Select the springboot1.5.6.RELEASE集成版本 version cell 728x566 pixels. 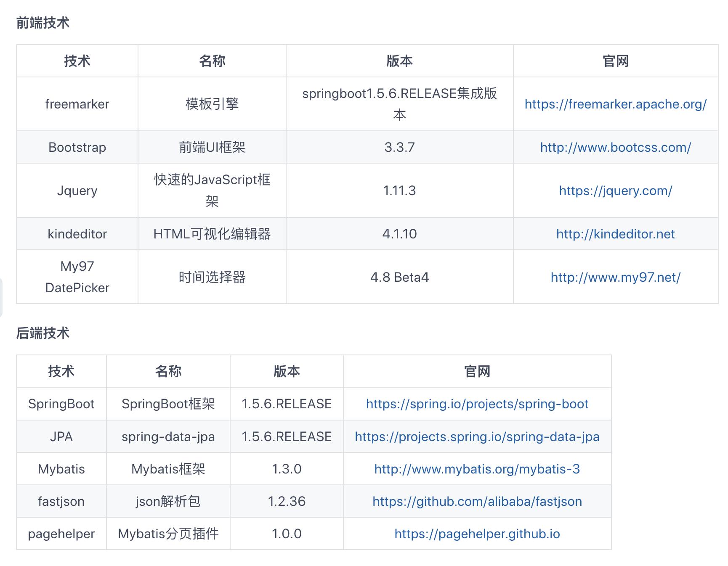pyautogui.click(x=400, y=104)
